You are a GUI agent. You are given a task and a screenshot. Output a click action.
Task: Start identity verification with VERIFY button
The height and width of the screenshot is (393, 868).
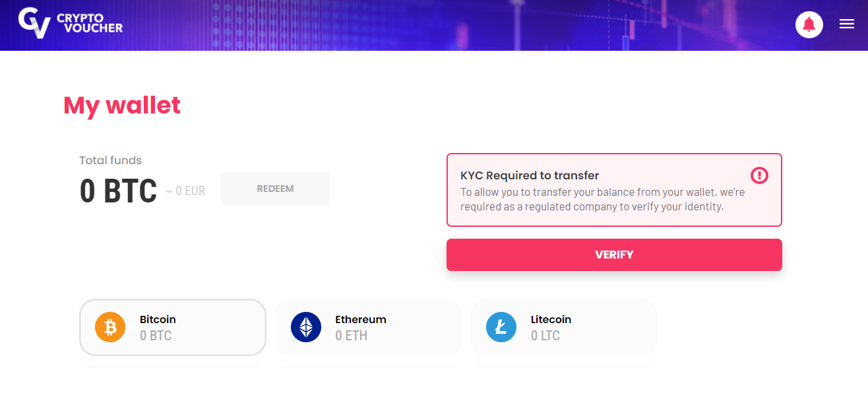point(614,255)
